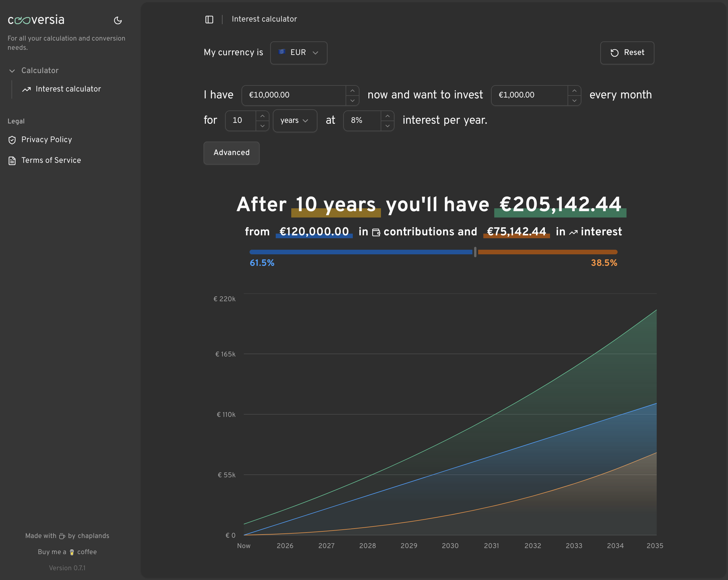This screenshot has height=580, width=728.
Task: Toggle the sidebar panel icon
Action: (x=209, y=20)
